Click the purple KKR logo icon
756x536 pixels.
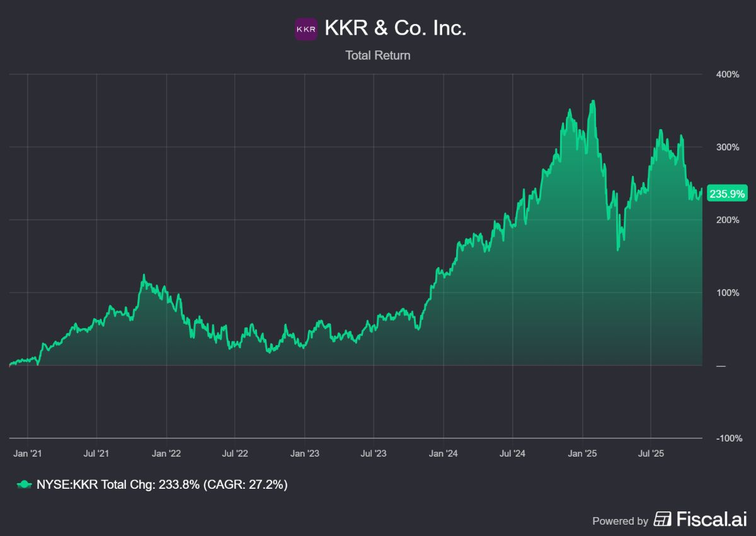point(306,29)
